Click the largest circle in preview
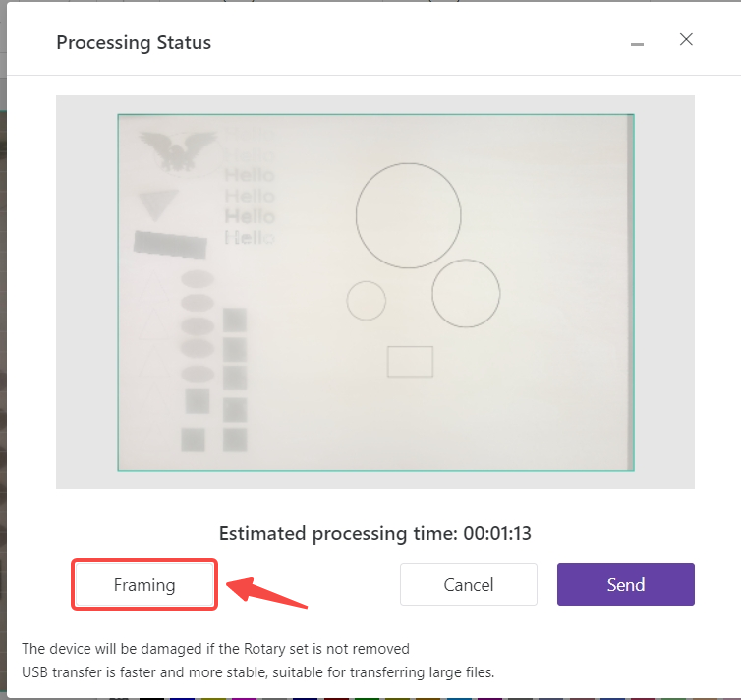This screenshot has height=700, width=741. click(408, 216)
